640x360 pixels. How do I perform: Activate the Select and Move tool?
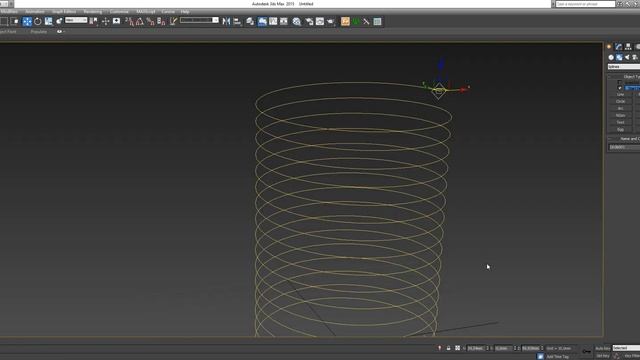coord(27,21)
